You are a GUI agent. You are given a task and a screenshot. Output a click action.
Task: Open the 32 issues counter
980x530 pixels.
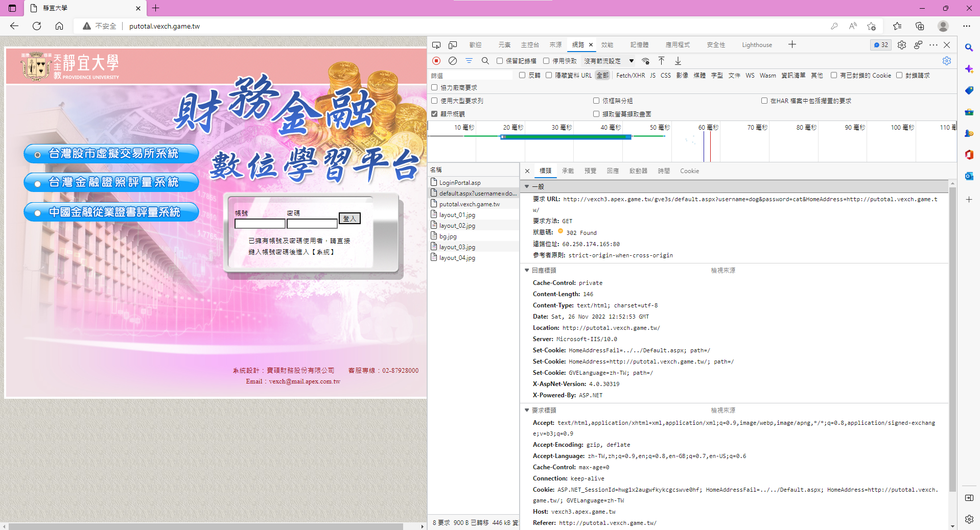[x=881, y=45]
